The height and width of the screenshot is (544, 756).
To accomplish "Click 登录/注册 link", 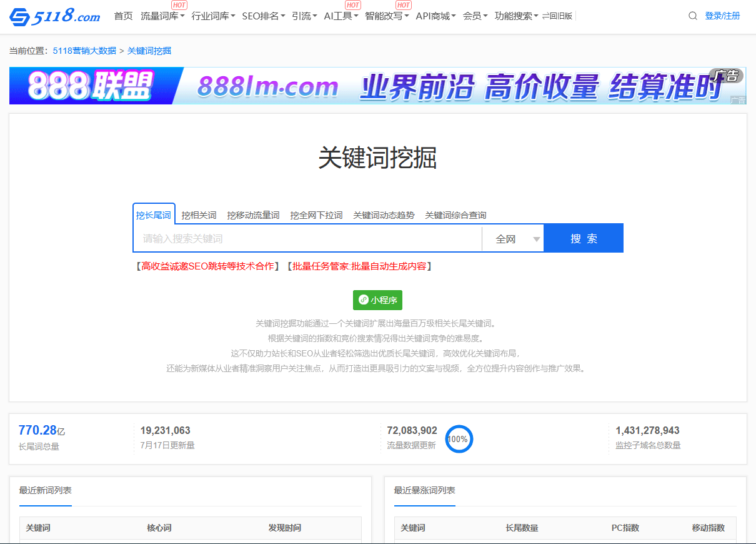I will pos(722,16).
